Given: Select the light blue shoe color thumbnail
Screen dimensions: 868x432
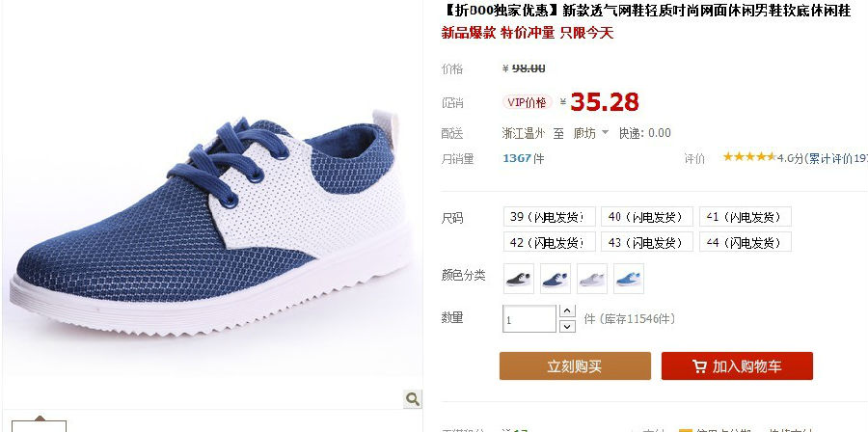Looking at the screenshot, I should [628, 279].
